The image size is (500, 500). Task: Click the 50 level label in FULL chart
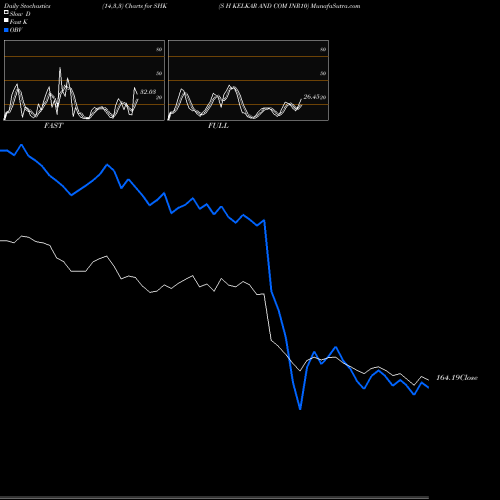(323, 73)
